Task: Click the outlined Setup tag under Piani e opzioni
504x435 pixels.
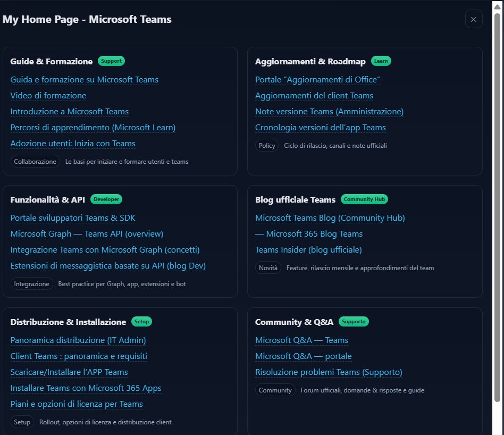Action: tap(22, 422)
